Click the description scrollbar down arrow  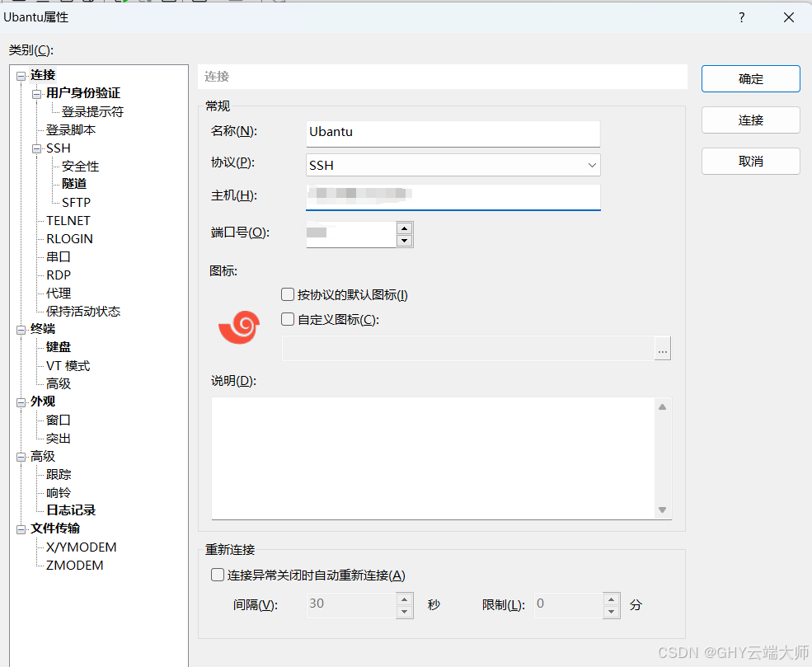tap(662, 510)
